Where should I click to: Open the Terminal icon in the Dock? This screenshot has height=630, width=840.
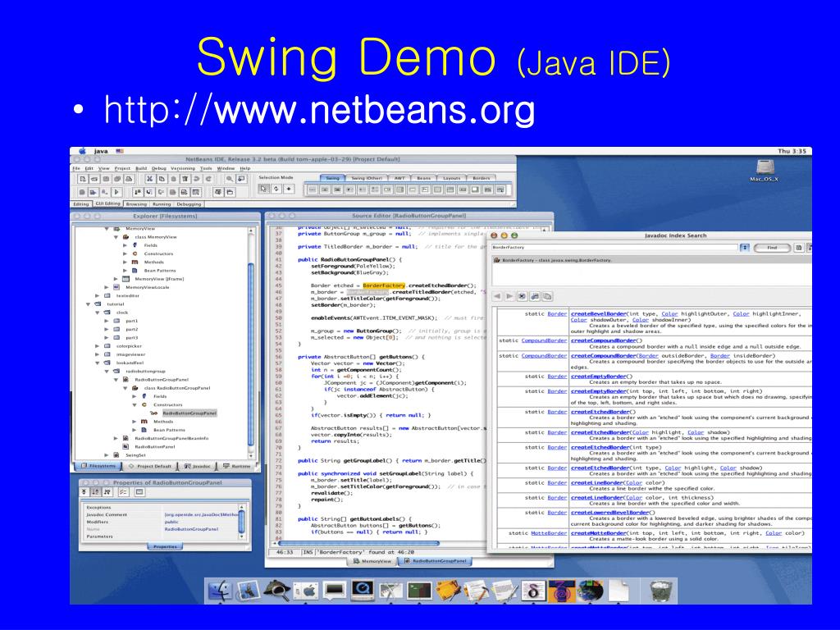[419, 591]
